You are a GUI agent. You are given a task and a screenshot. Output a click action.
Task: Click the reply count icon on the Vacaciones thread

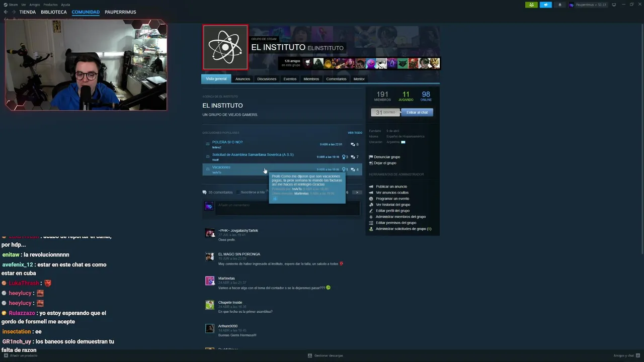coord(353,169)
